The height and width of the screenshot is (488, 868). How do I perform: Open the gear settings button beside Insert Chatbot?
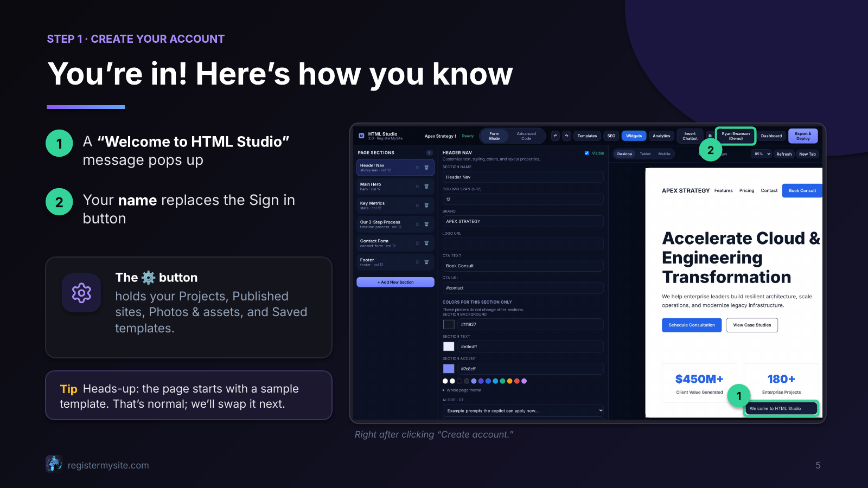[x=710, y=136]
